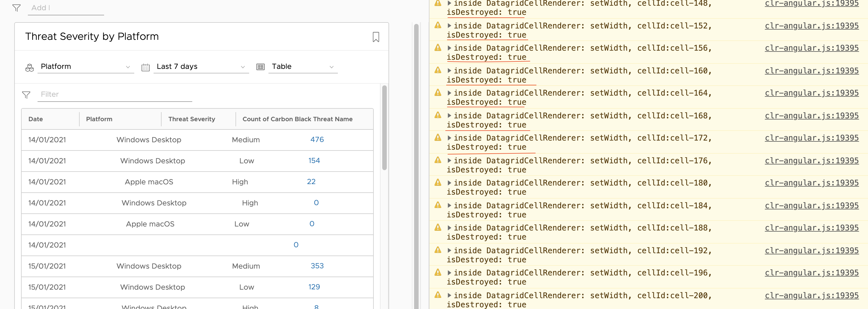Click the 154 link for Windows Desktop Low
Image resolution: width=868 pixels, height=309 pixels.
click(x=314, y=160)
